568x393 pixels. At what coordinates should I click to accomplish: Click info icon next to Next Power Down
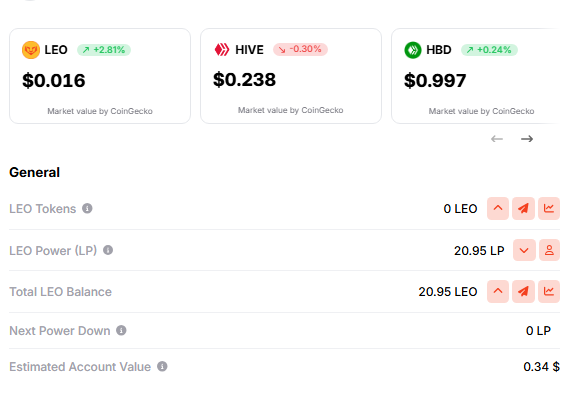(x=121, y=330)
